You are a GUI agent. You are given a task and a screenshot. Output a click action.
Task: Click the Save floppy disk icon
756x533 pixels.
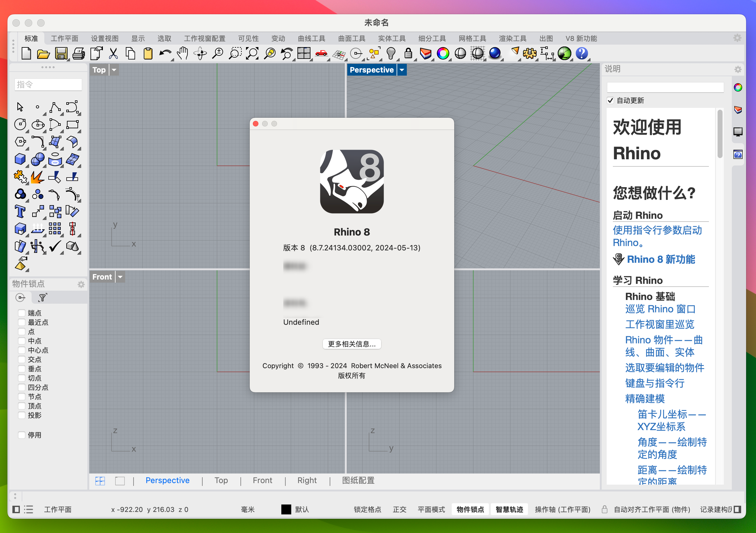(61, 53)
